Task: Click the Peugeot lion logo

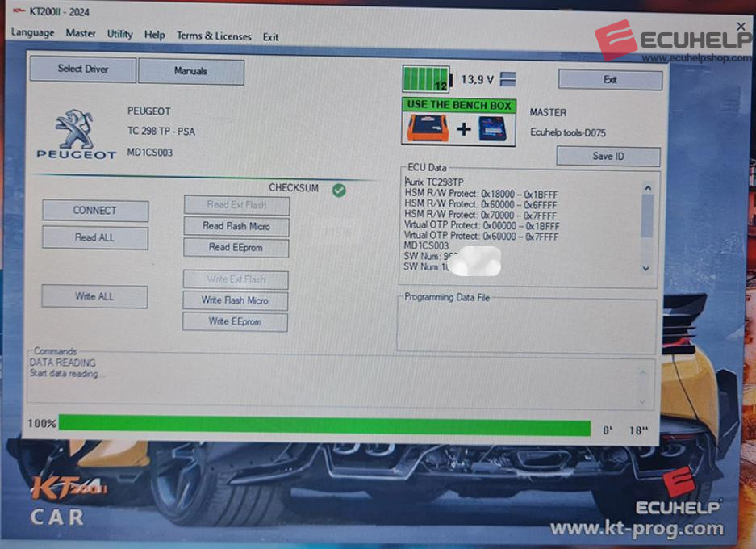Action: (x=76, y=129)
